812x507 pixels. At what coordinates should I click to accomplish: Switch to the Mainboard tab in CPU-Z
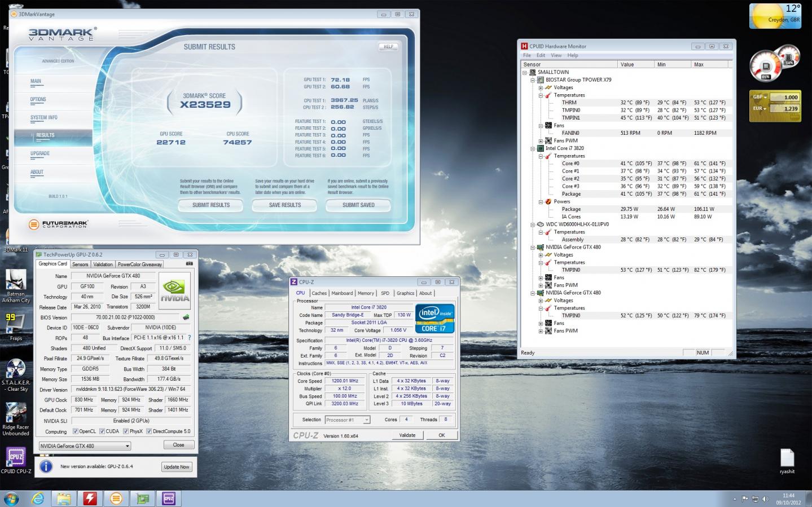[342, 293]
